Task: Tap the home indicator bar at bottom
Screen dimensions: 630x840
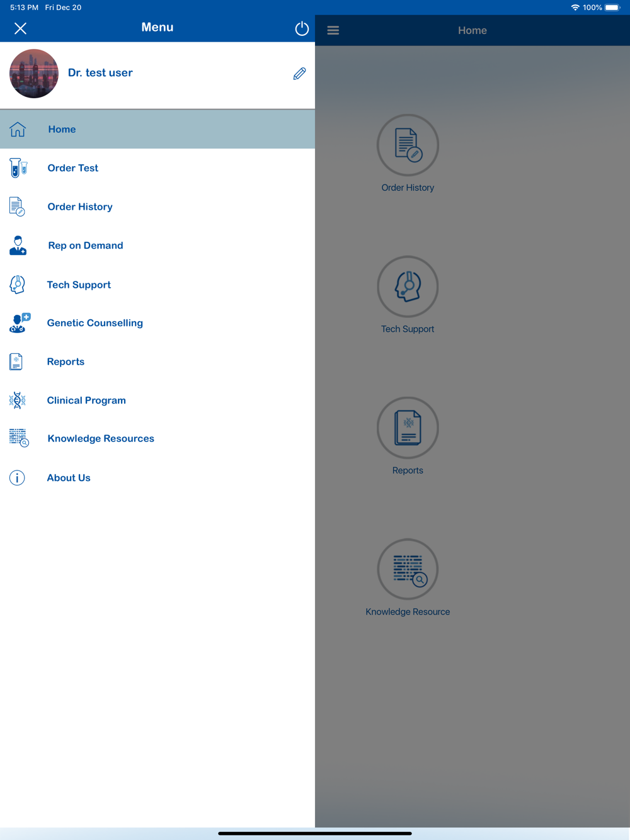Action: (315, 833)
